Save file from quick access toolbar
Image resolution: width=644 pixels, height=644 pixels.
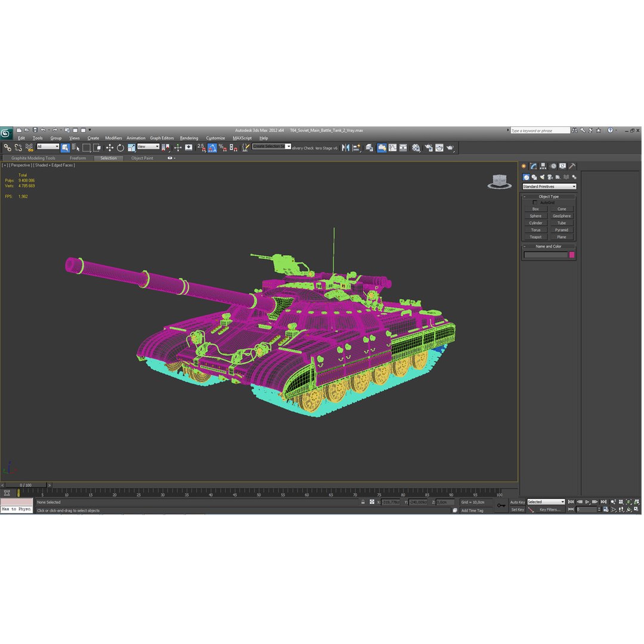pos(35,130)
